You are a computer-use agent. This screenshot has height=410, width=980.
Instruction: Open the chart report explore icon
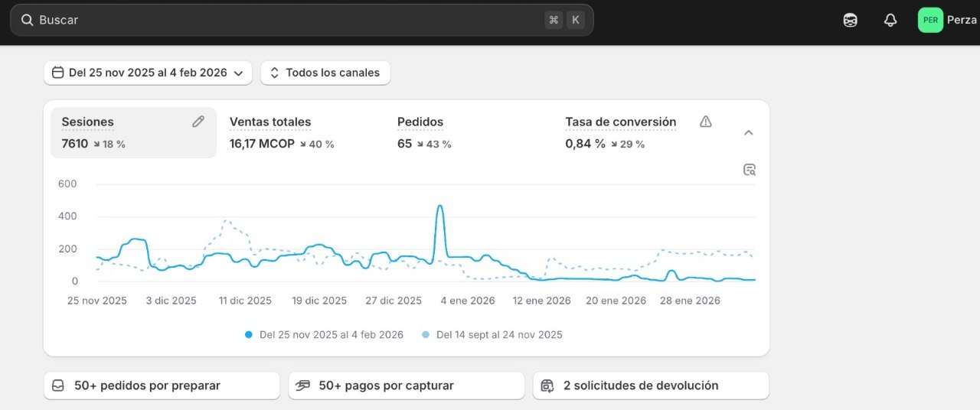[750, 170]
